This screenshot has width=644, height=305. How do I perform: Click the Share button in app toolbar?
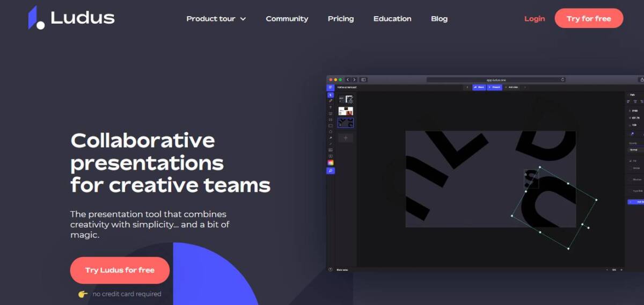coord(479,87)
